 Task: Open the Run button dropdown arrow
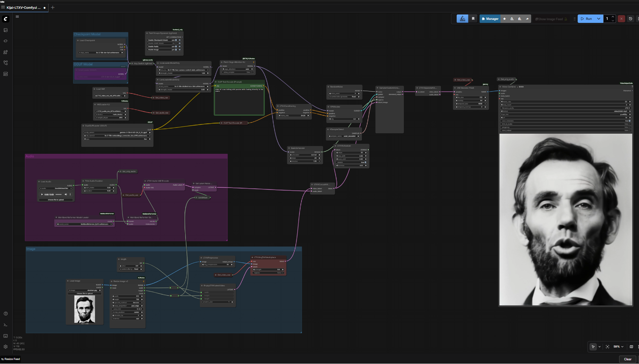tap(599, 19)
